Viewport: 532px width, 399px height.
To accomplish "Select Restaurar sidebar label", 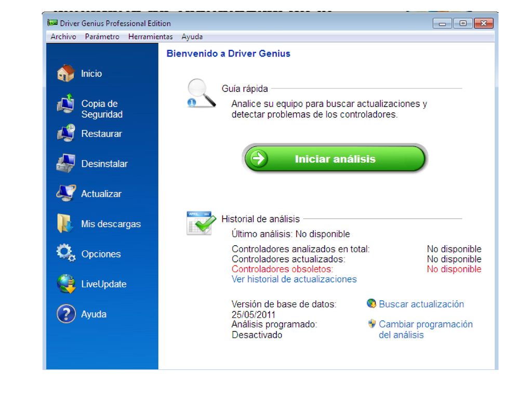I will (x=101, y=134).
